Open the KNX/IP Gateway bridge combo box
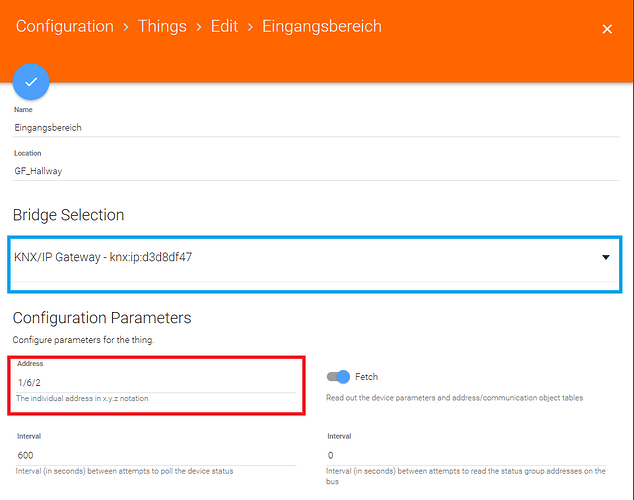Screen dimensions: 634x500 pos(300,257)
